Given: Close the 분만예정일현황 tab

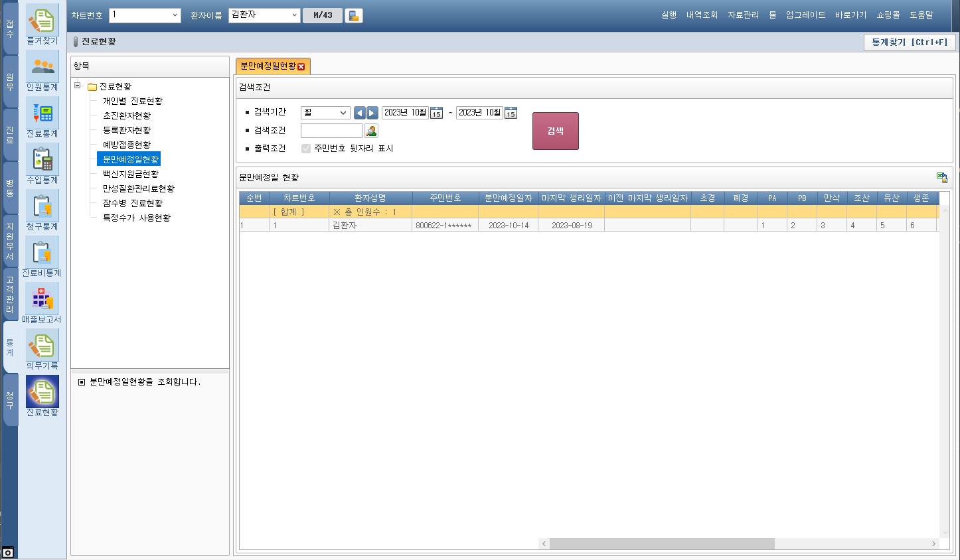Looking at the screenshot, I should point(301,66).
